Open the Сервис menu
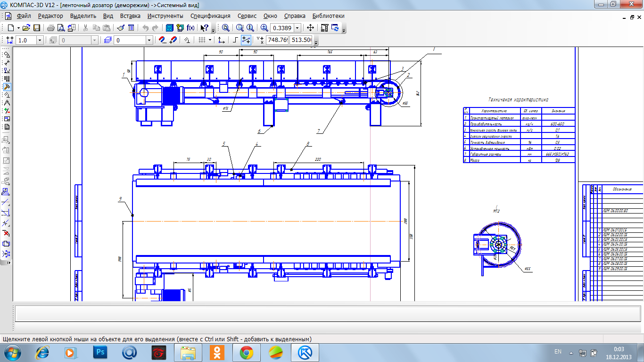644x362 pixels. pyautogui.click(x=247, y=16)
